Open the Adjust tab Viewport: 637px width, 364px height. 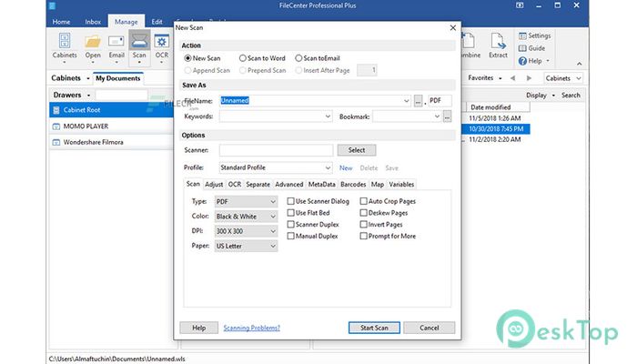214,185
